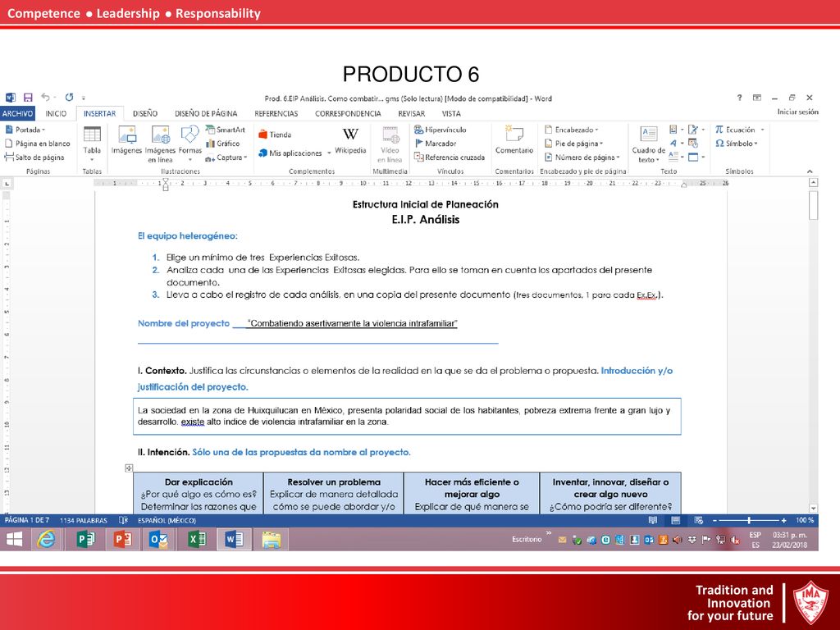The height and width of the screenshot is (630, 840).
Task: Switch to read mode view in status bar
Action: (652, 520)
